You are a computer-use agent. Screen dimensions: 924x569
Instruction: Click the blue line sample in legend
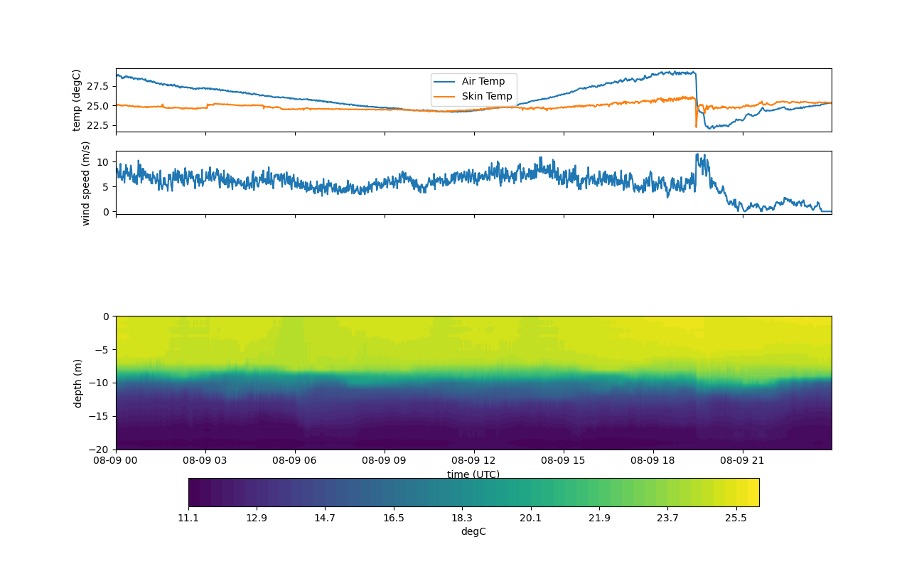click(x=444, y=82)
